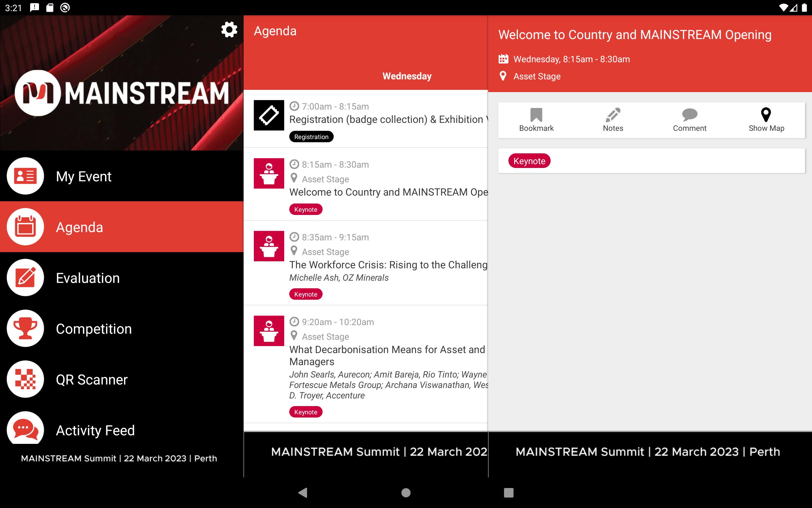Screen dimensions: 812x508
Task: Tap 7:00am - 8:15am time text
Action: coord(335,106)
